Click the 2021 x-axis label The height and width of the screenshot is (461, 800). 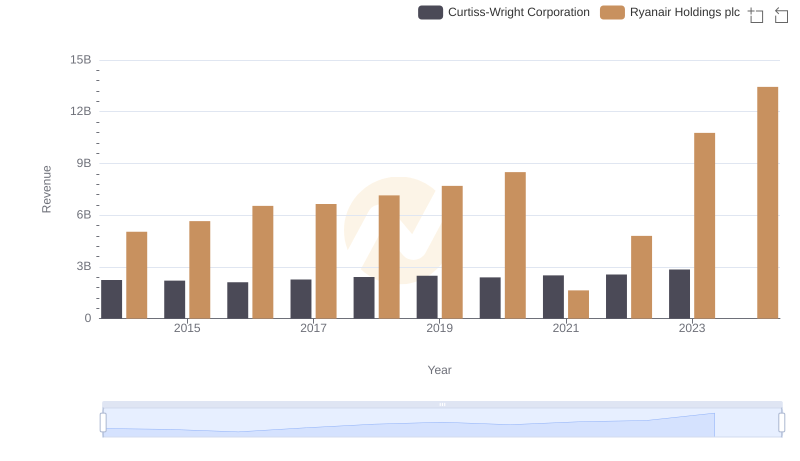pyautogui.click(x=565, y=328)
